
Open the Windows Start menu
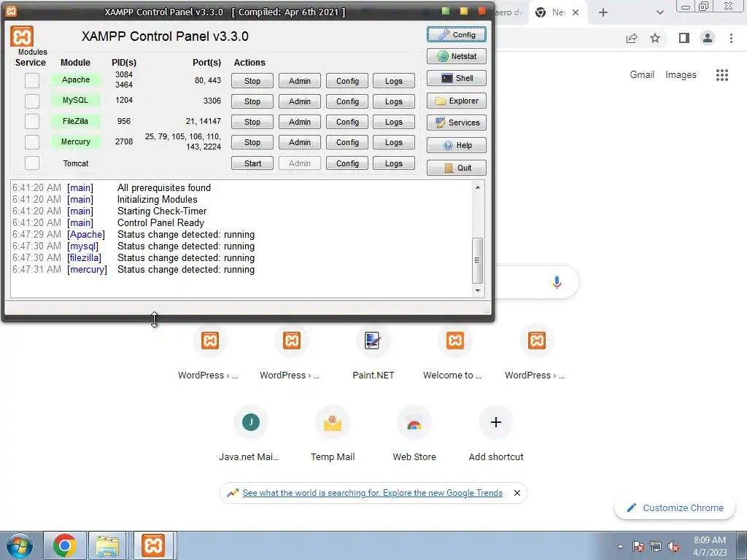click(20, 545)
